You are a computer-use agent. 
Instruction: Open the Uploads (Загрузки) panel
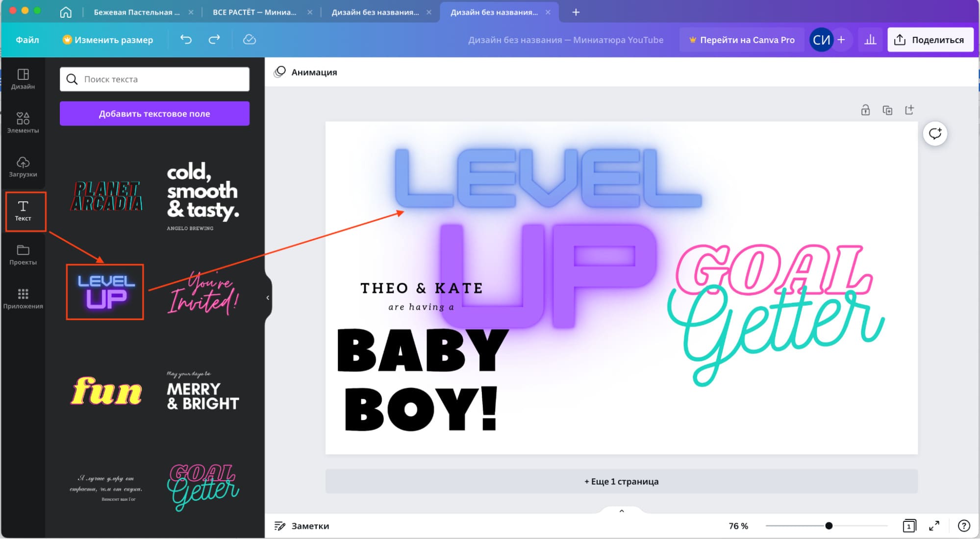23,167
